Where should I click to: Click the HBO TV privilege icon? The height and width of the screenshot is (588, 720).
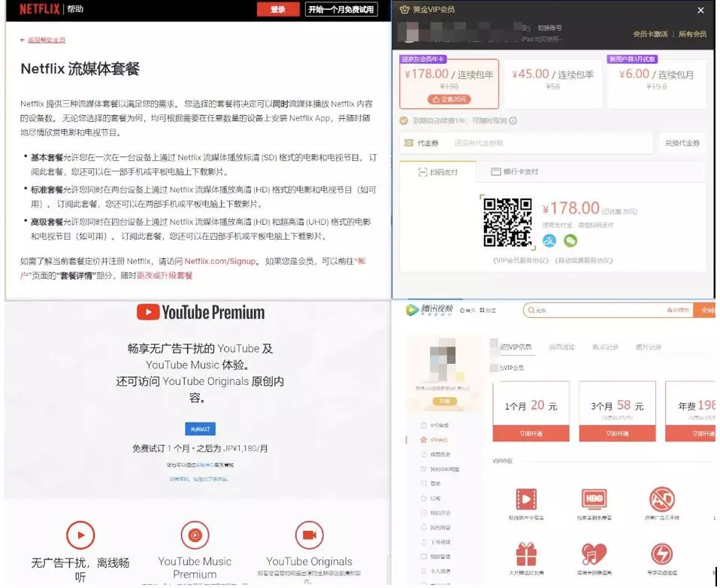point(594,499)
